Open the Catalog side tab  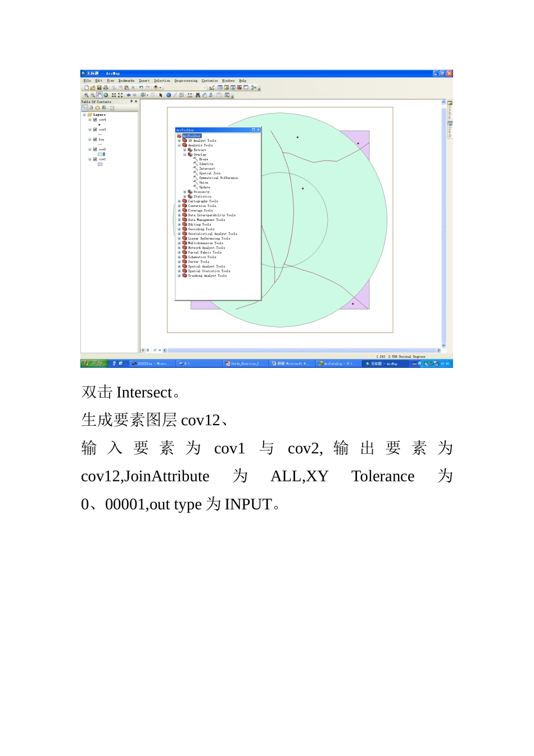point(450,110)
